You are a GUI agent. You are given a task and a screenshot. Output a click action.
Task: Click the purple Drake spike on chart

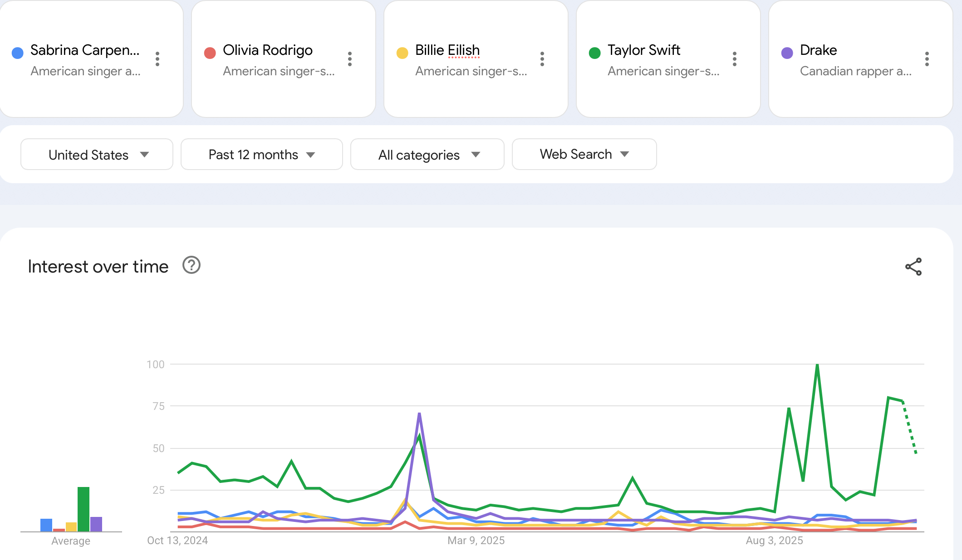point(419,414)
